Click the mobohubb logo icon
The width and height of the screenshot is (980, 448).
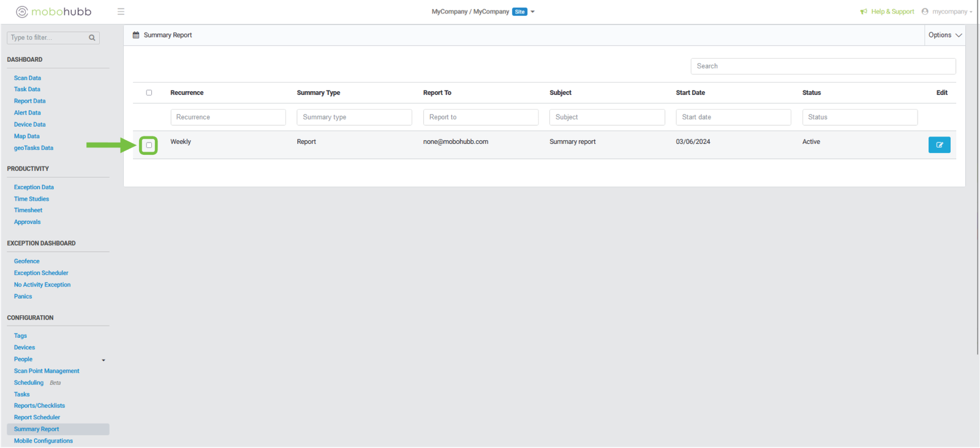22,12
